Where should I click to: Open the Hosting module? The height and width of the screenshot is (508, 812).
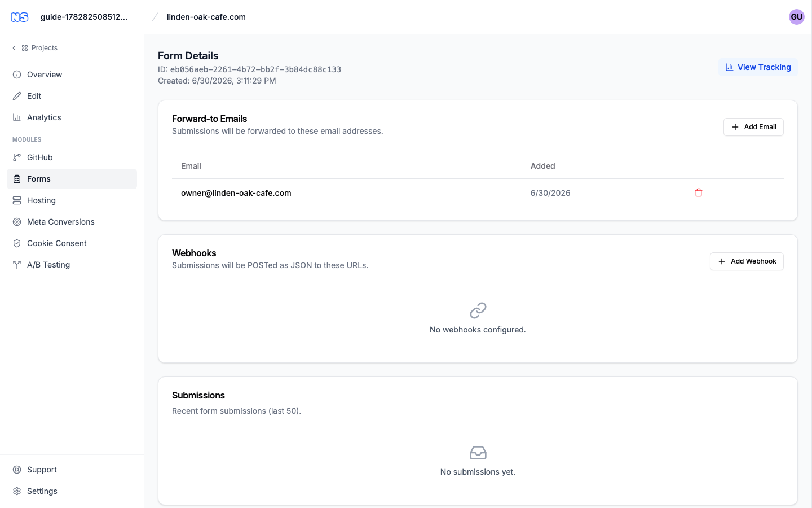72,200
